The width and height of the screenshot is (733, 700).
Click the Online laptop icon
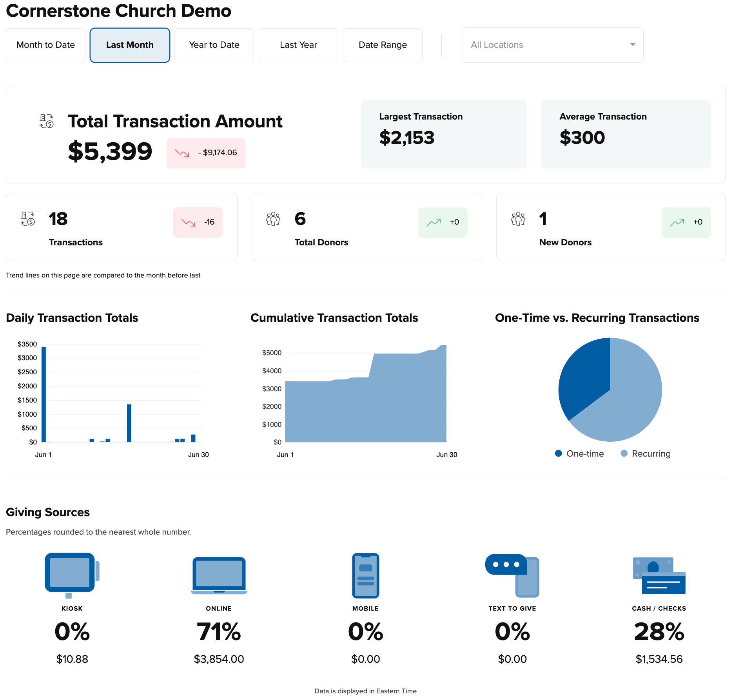click(x=219, y=575)
